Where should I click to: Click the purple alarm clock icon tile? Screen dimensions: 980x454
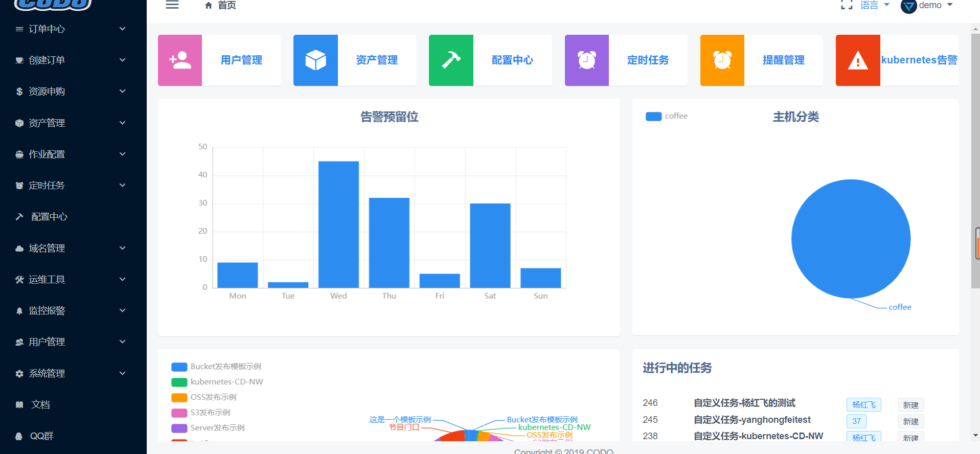click(x=587, y=60)
